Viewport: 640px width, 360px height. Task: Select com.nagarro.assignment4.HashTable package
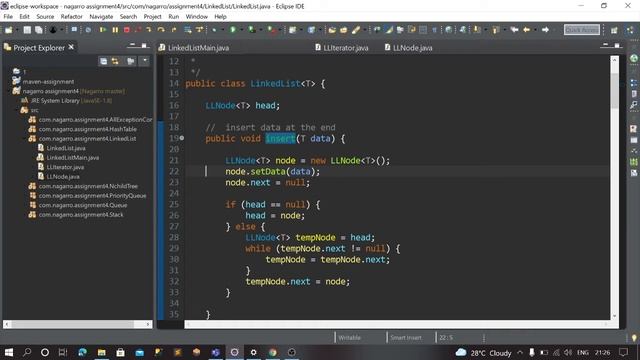pos(87,129)
